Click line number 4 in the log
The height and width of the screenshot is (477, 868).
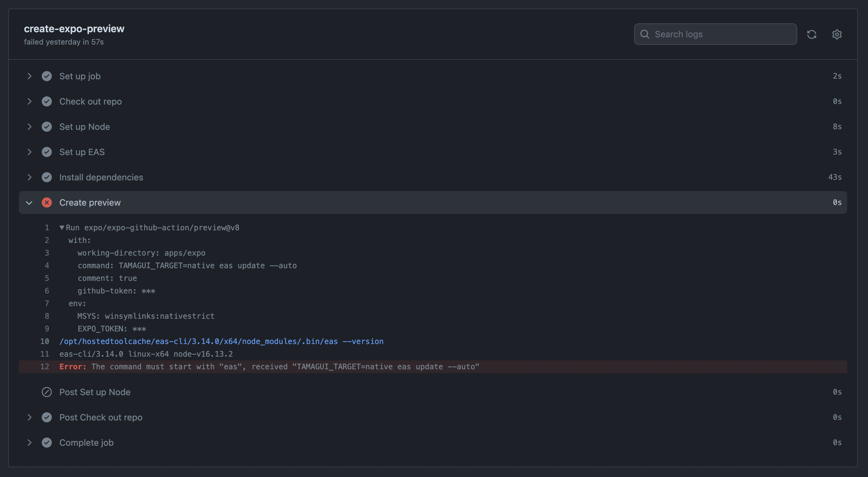47,265
